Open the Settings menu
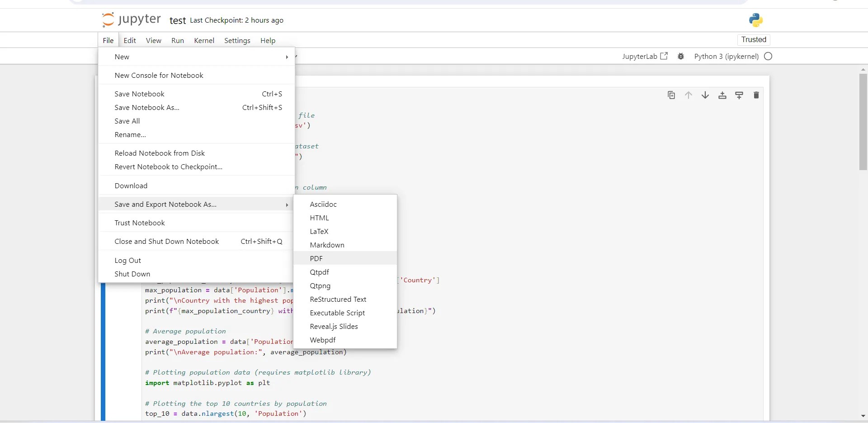The width and height of the screenshot is (868, 423). (x=237, y=40)
